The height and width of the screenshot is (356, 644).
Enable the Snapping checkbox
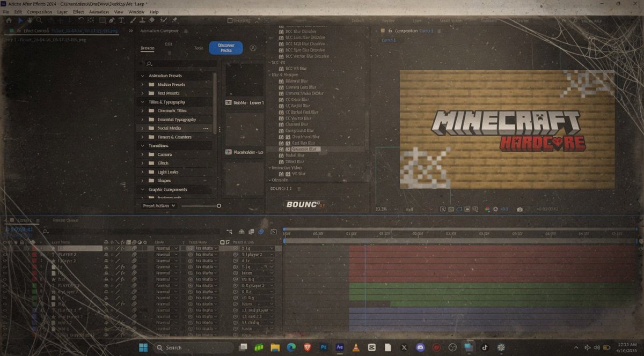(x=230, y=21)
